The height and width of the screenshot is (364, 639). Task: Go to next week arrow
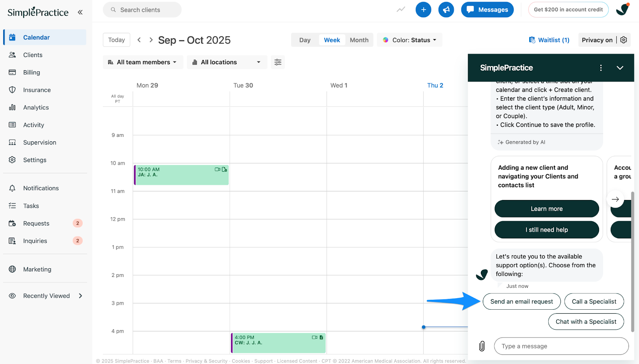[x=151, y=40]
